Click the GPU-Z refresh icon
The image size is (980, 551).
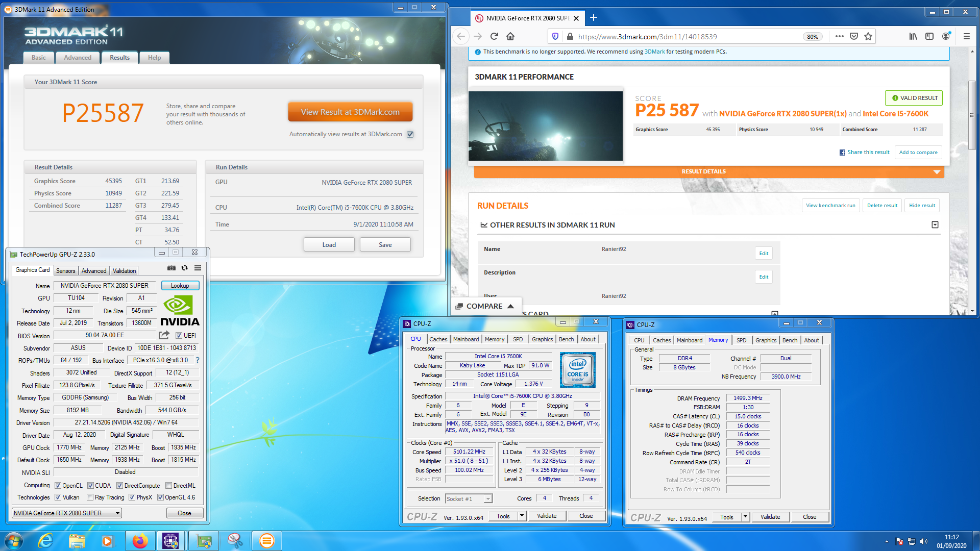pyautogui.click(x=185, y=268)
